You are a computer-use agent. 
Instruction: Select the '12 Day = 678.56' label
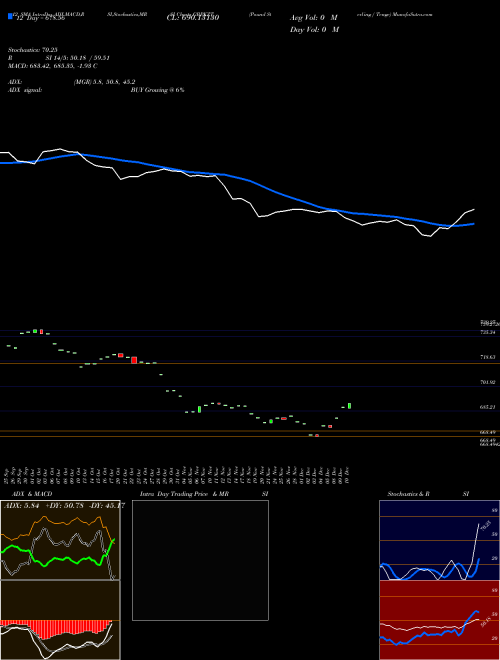click(39, 18)
